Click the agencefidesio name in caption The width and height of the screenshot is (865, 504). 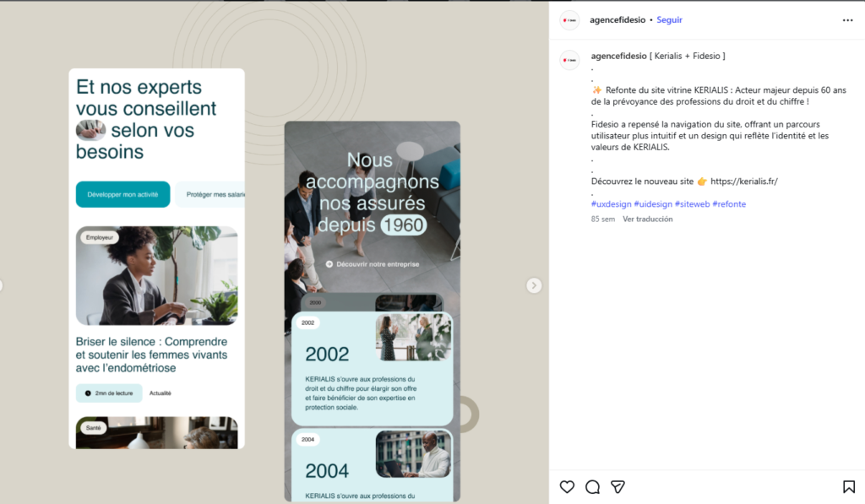point(618,57)
